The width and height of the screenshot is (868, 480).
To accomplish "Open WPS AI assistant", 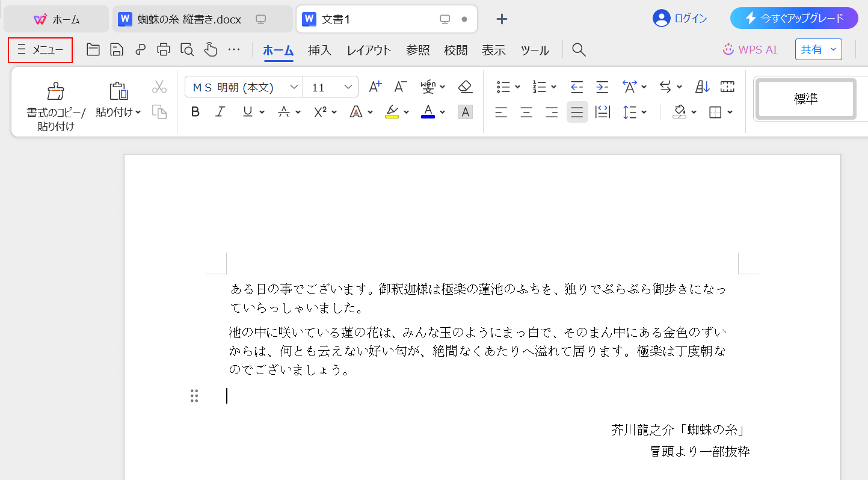I will click(749, 50).
